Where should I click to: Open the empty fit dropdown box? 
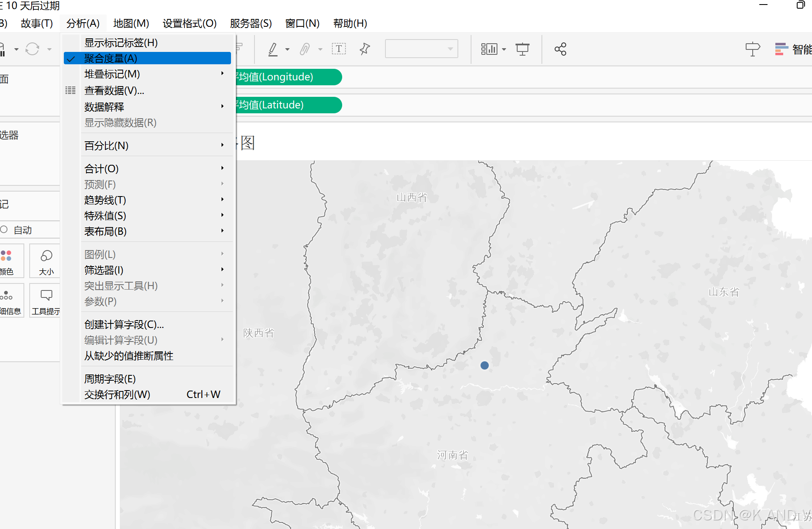[421, 49]
